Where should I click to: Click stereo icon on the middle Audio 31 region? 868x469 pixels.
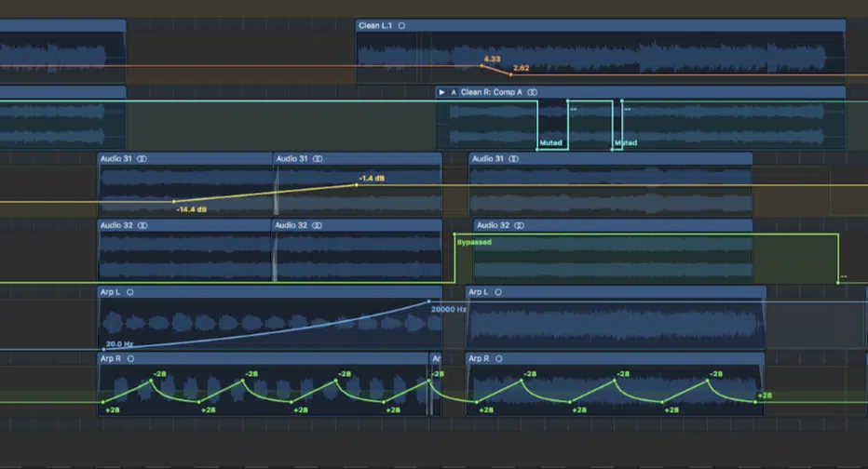(318, 159)
